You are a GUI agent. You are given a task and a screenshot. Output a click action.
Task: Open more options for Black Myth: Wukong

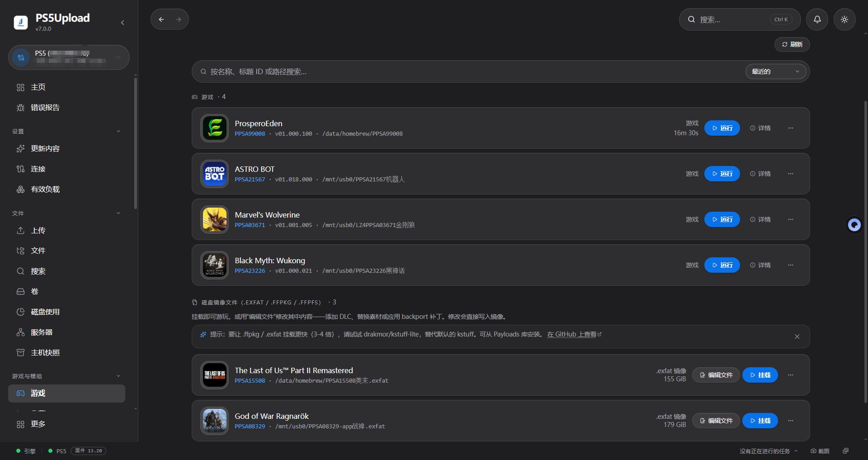[791, 265]
